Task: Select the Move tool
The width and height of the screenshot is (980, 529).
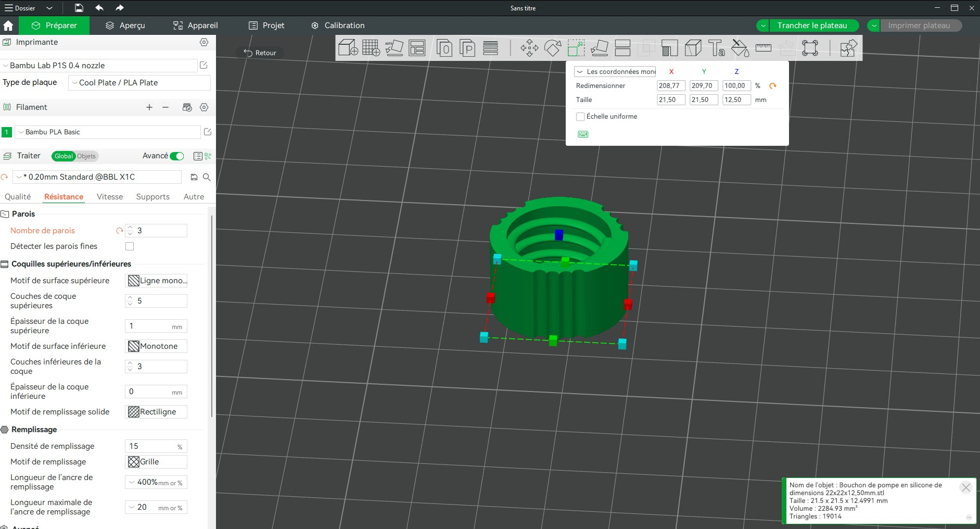Action: pyautogui.click(x=529, y=48)
